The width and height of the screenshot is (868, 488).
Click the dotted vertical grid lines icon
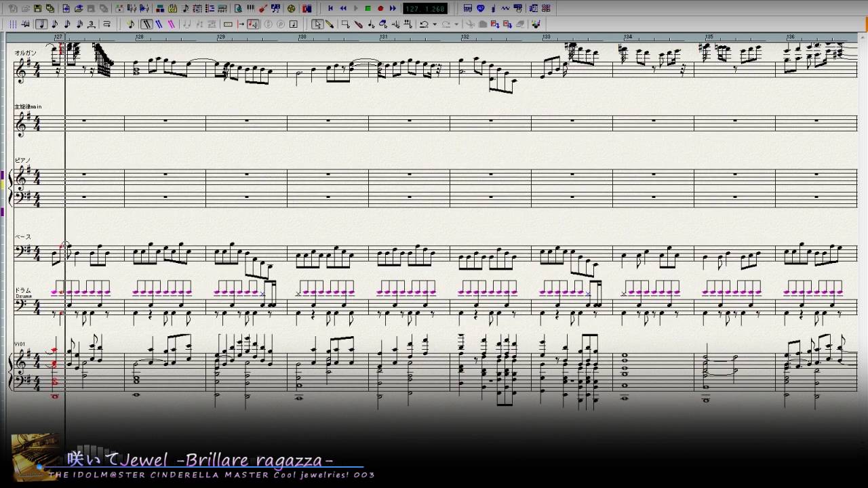[12, 24]
